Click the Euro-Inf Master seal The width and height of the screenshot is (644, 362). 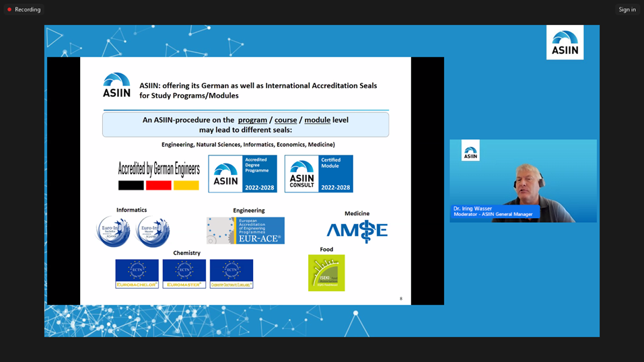click(152, 231)
